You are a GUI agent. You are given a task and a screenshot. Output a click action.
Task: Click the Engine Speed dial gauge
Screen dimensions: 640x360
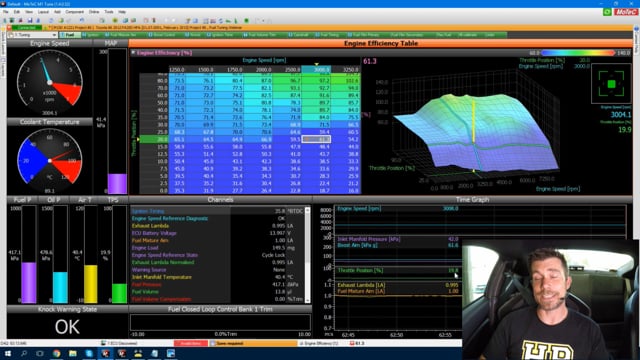(x=49, y=83)
